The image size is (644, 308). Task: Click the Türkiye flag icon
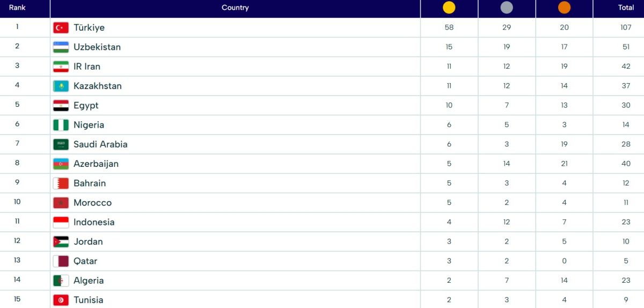click(x=61, y=28)
